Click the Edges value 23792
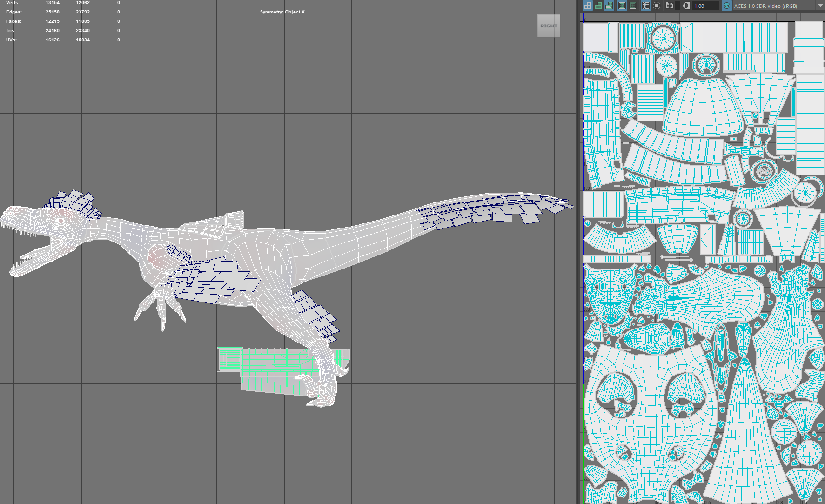The width and height of the screenshot is (825, 504). [83, 12]
